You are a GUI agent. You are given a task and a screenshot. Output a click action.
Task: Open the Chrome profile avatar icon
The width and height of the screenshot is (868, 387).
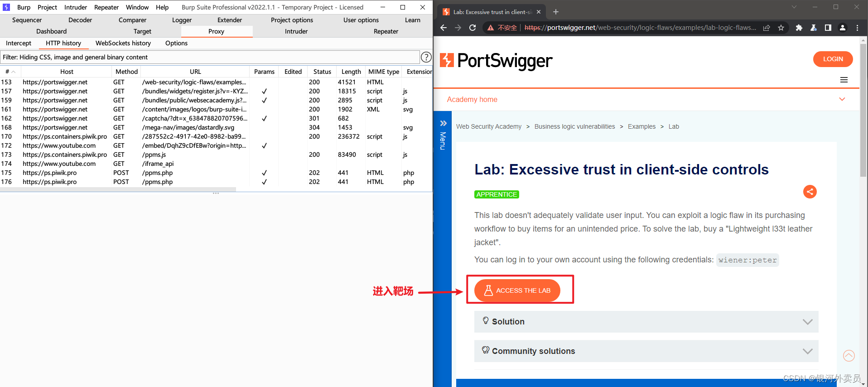pos(843,28)
